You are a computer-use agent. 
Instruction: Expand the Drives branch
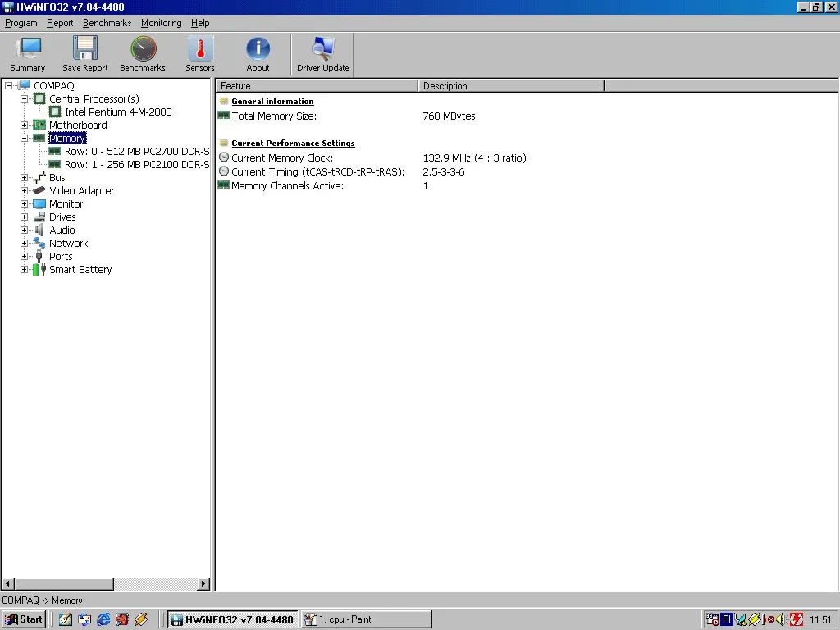24,217
